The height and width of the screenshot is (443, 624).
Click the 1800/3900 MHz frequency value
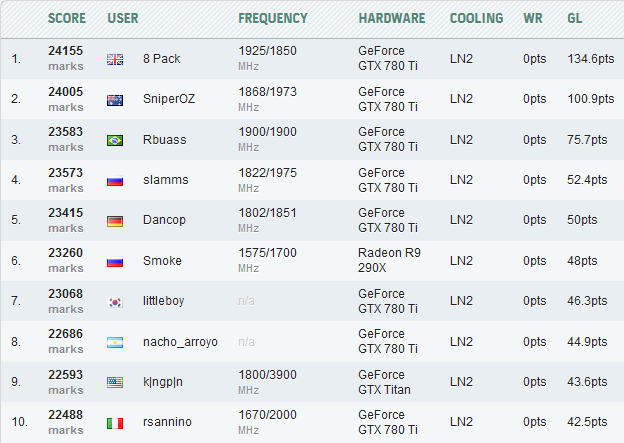click(267, 382)
